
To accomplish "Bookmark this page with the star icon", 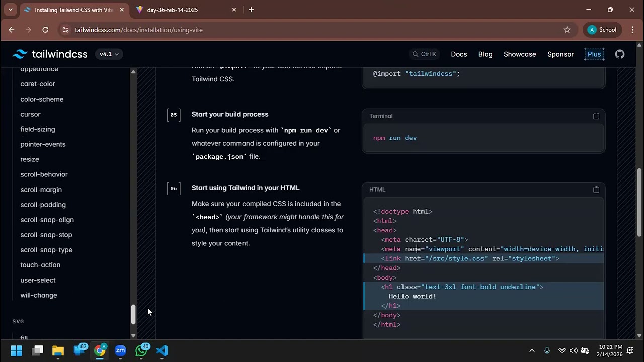I will (x=567, y=30).
